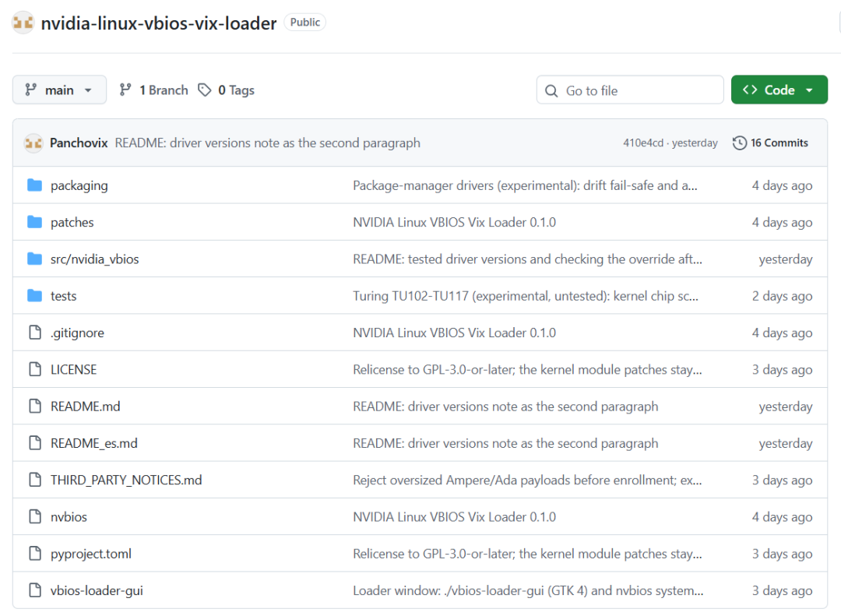
Task: Open latest commit hash 410e4cd
Action: tap(643, 143)
